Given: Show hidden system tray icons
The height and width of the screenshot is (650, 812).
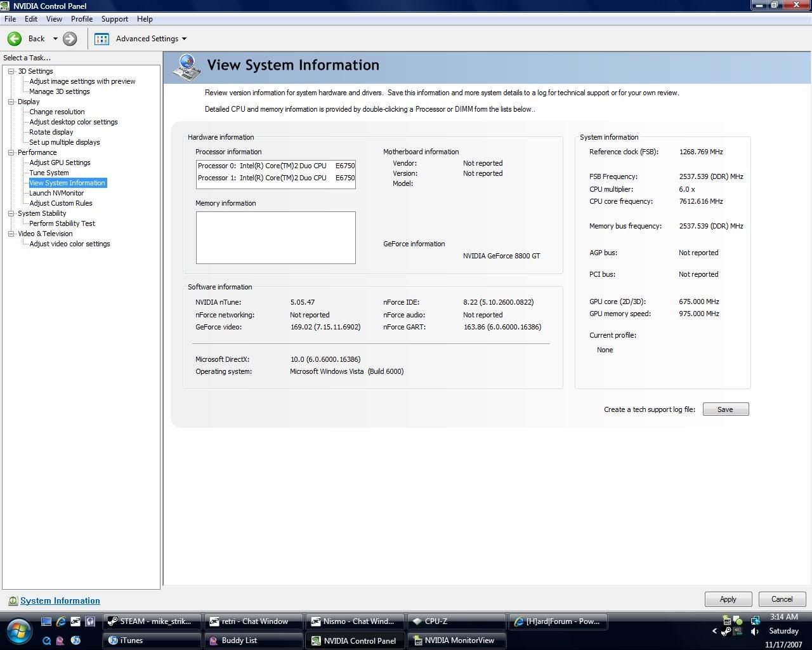Looking at the screenshot, I should coord(715,631).
